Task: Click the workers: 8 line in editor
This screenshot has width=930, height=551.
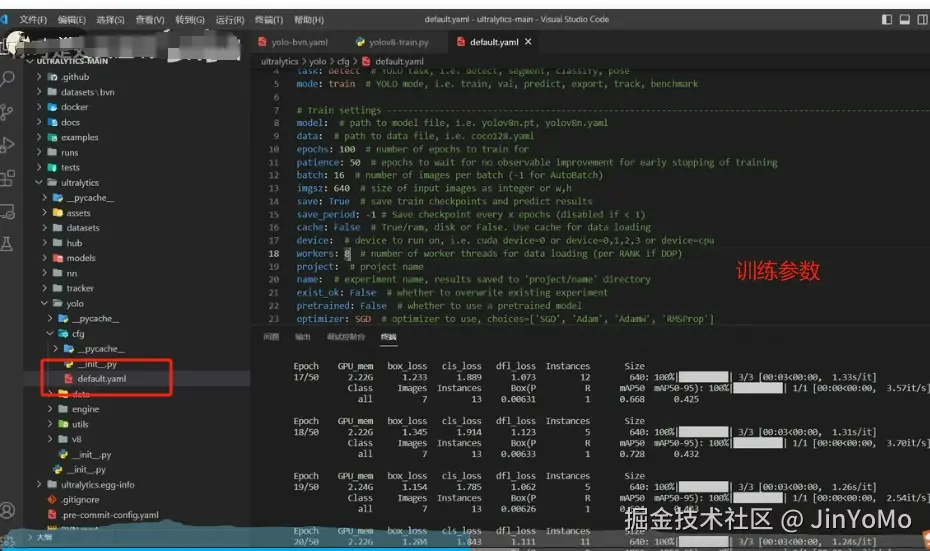Action: point(489,253)
